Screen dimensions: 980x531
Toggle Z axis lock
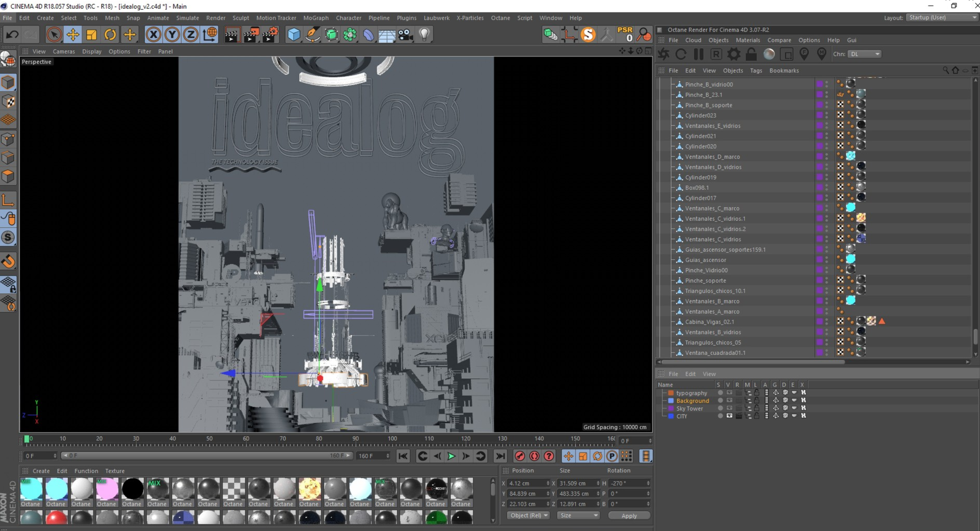click(x=190, y=35)
